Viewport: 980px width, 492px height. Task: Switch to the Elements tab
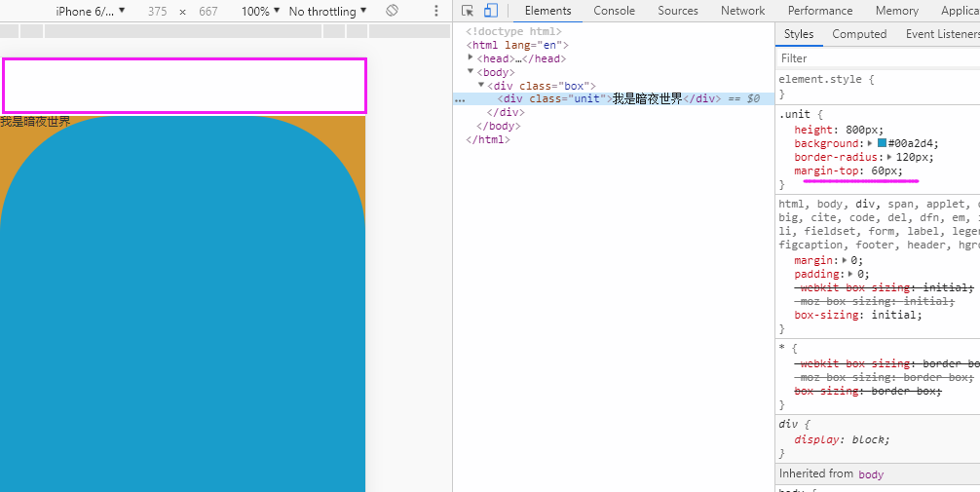548,11
